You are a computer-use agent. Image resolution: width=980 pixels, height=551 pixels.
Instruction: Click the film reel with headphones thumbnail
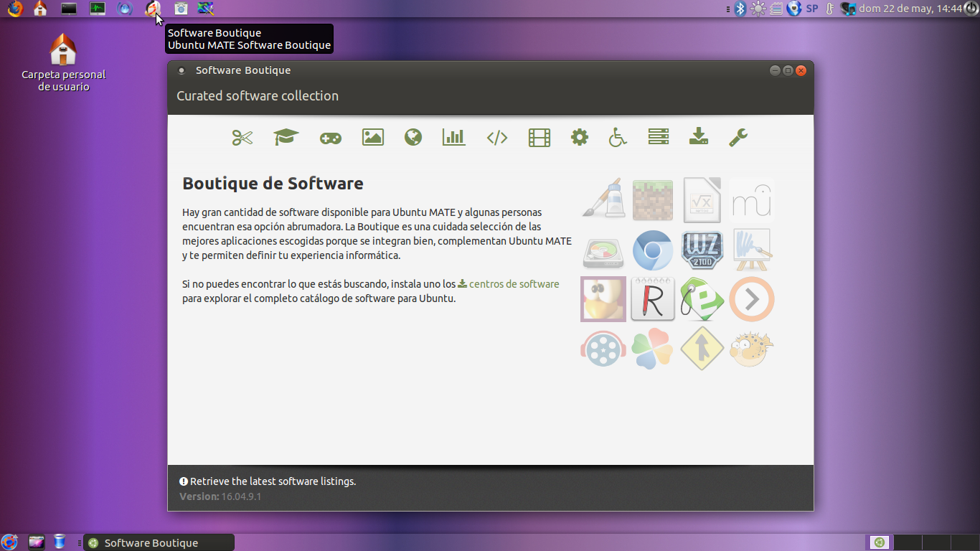pyautogui.click(x=603, y=348)
